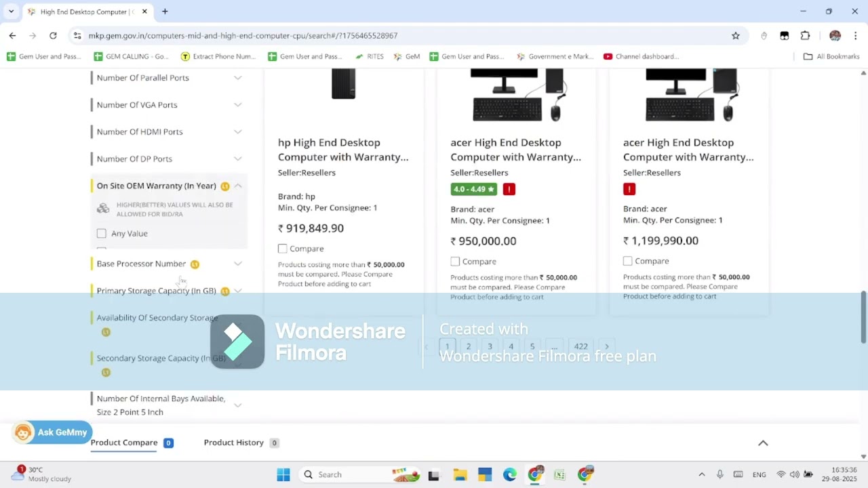868x488 pixels.
Task: Open a new browser tab with plus
Action: (x=165, y=12)
